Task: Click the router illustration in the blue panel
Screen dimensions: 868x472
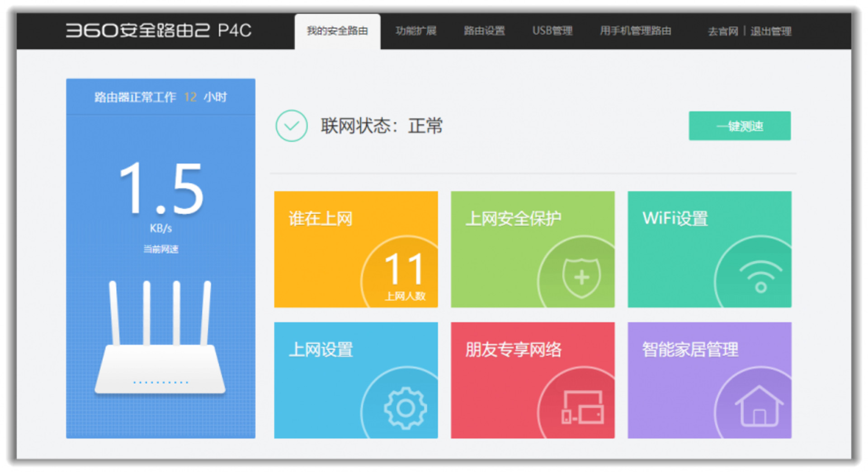Action: tap(161, 357)
